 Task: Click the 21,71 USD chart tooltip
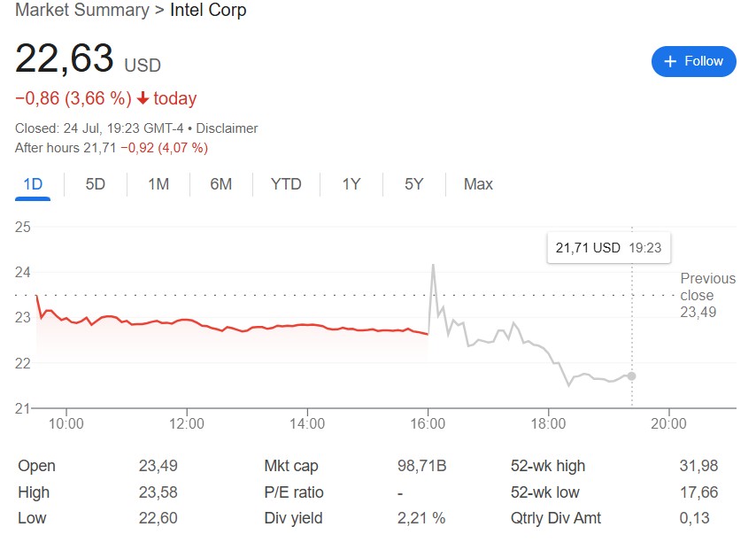608,248
